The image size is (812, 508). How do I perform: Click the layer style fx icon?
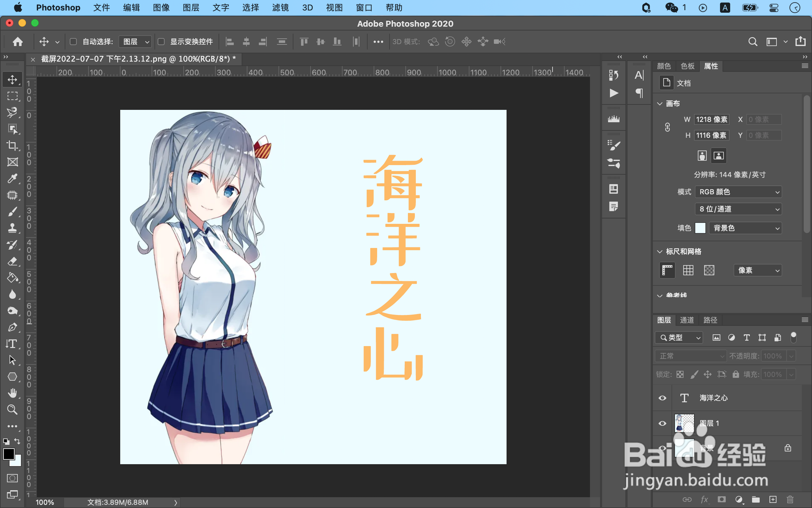(x=704, y=500)
